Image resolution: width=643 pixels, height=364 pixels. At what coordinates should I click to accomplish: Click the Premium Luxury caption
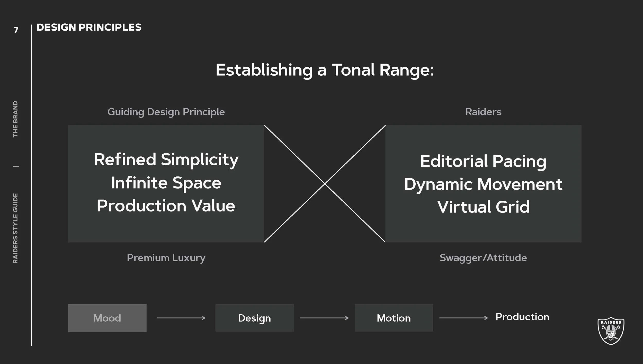(166, 258)
